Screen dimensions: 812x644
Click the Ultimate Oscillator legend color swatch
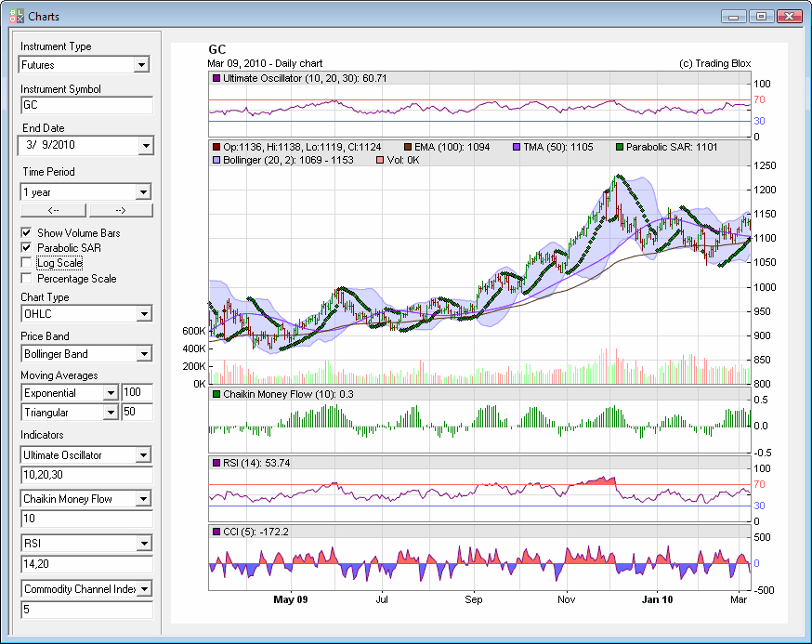tap(216, 78)
